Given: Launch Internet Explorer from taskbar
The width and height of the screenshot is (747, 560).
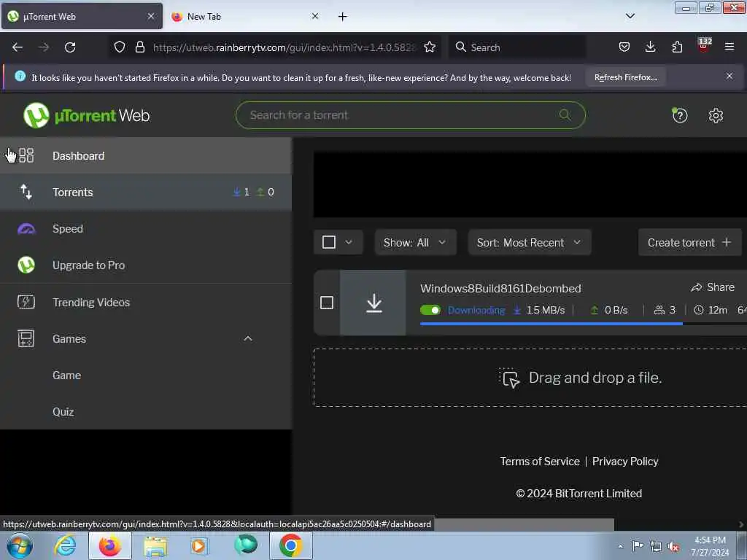Looking at the screenshot, I should tap(65, 546).
